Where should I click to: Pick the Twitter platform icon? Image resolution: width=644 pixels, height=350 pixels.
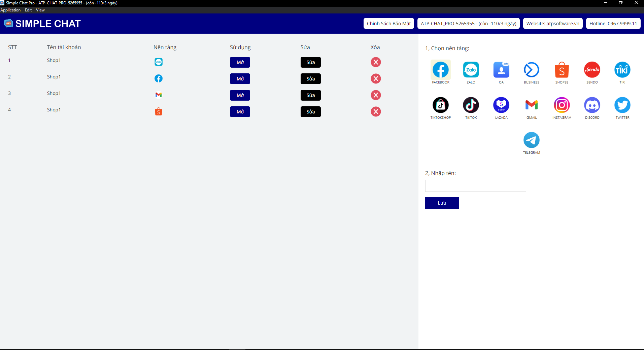pos(622,105)
